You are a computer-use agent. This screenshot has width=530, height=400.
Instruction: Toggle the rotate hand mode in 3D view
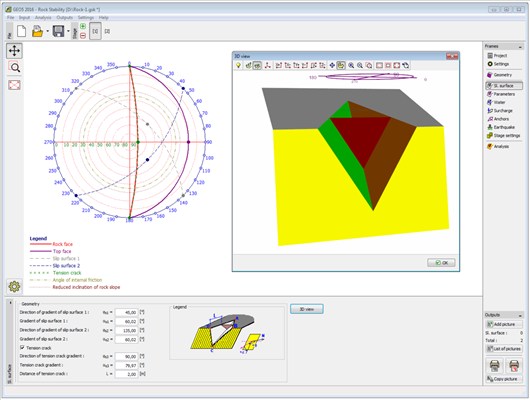(341, 65)
